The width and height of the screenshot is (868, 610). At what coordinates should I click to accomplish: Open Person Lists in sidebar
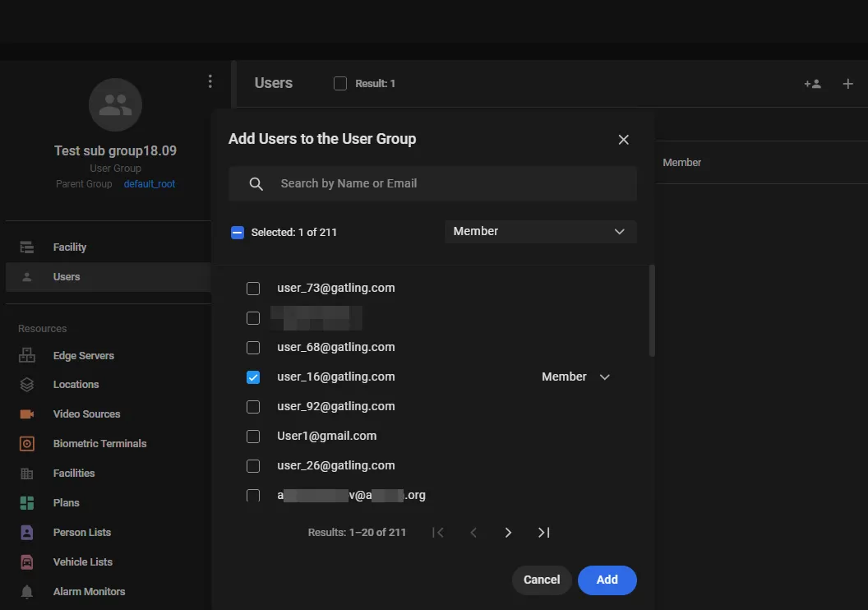click(108, 533)
